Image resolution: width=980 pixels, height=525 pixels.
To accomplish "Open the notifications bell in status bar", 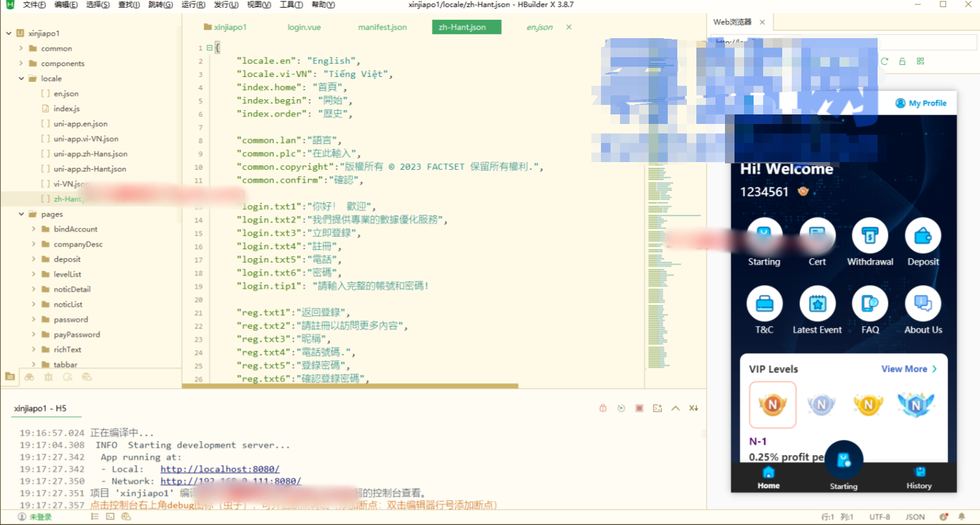I will (x=962, y=517).
